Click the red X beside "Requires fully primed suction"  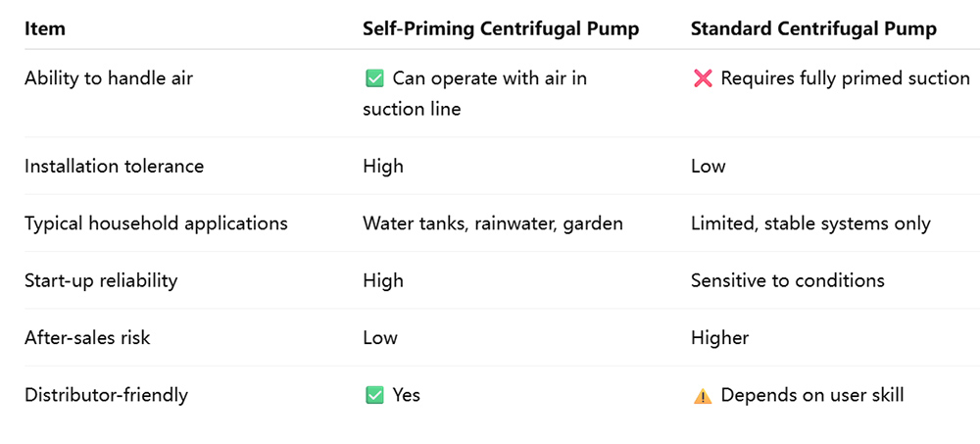tap(703, 78)
